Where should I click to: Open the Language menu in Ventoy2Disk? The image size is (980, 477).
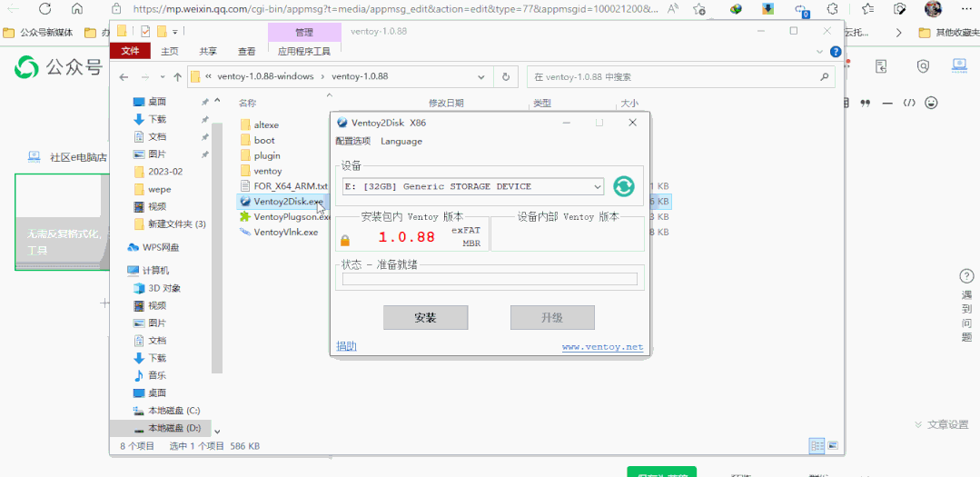tap(401, 142)
